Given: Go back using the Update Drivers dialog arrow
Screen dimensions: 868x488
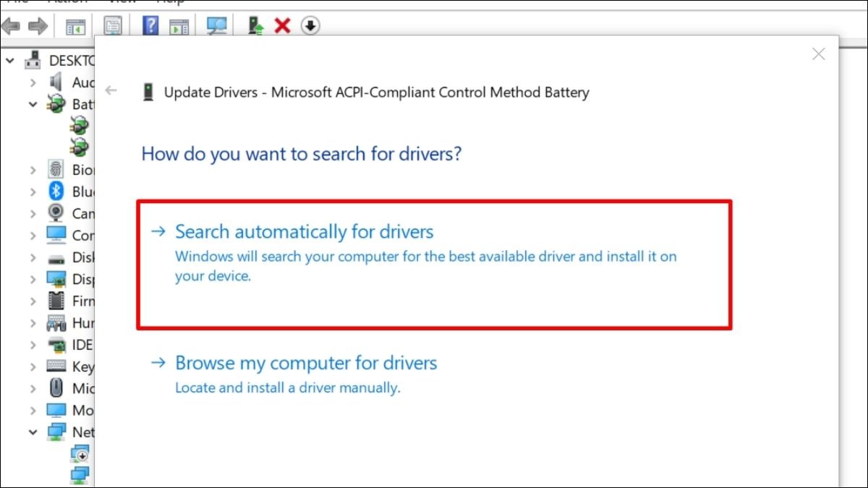Looking at the screenshot, I should coord(111,90).
